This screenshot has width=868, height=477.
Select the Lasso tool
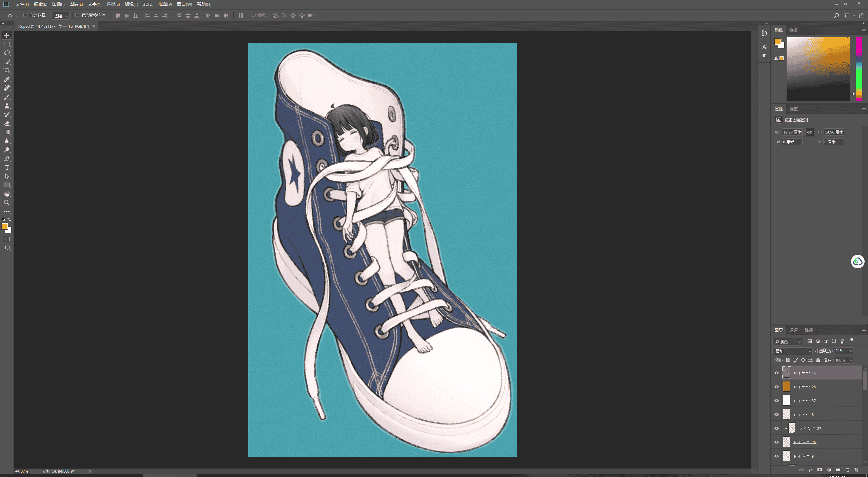pos(7,53)
